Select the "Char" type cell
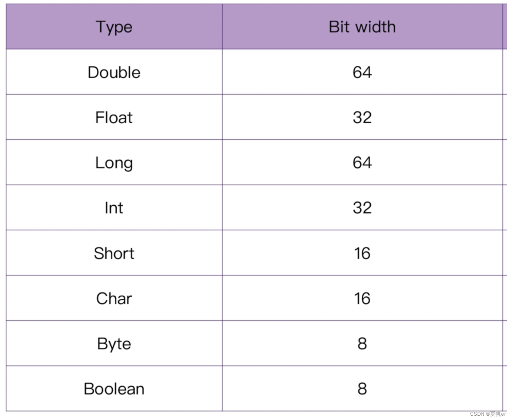Viewport: 512px width, 420px height. point(114,298)
